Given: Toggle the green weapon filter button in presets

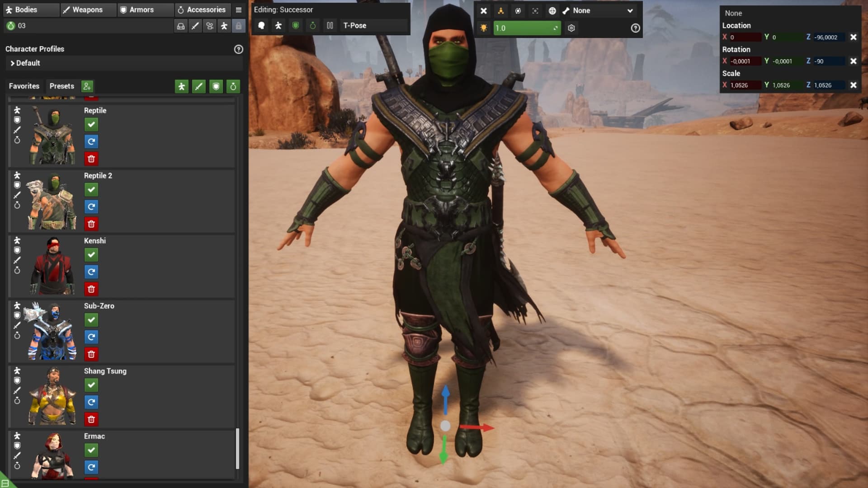Looking at the screenshot, I should pyautogui.click(x=199, y=86).
